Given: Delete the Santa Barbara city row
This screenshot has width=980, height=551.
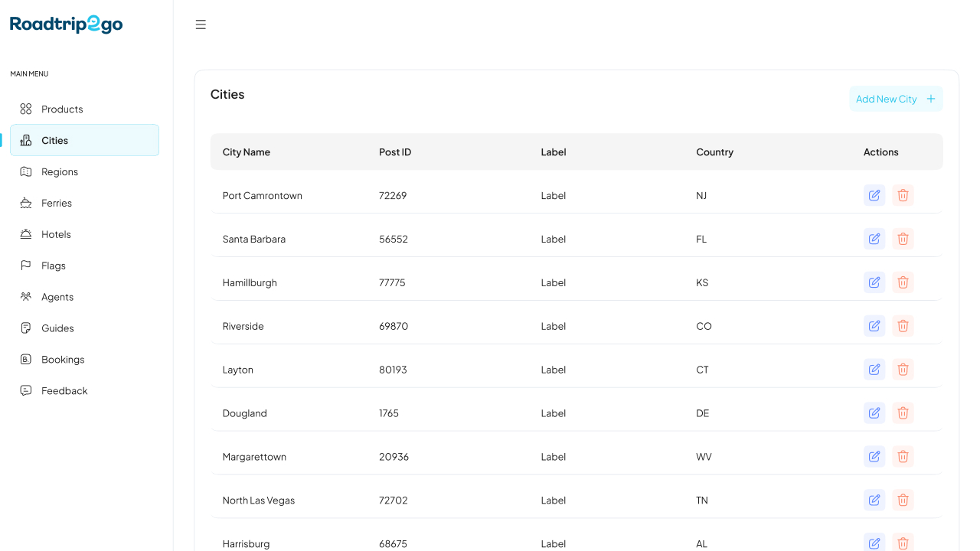Looking at the screenshot, I should click(x=903, y=239).
